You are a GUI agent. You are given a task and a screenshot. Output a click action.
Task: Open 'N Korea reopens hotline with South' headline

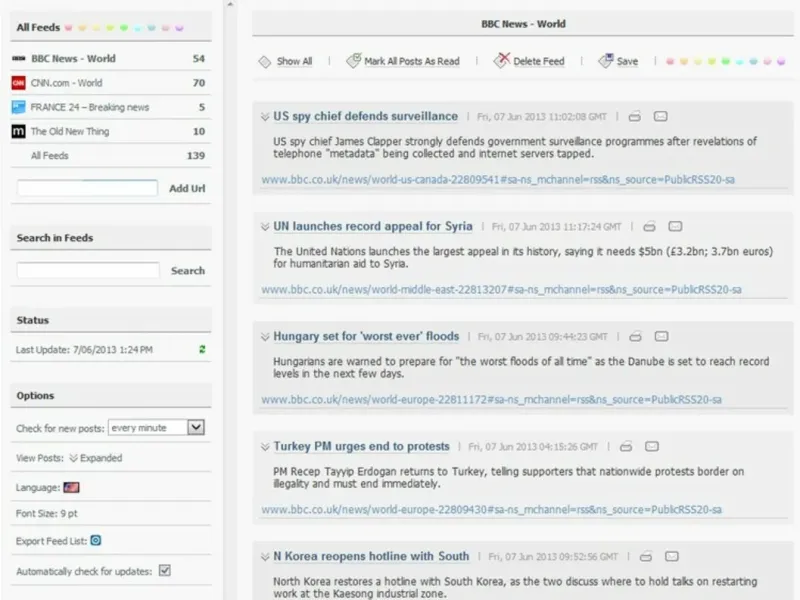[371, 557]
